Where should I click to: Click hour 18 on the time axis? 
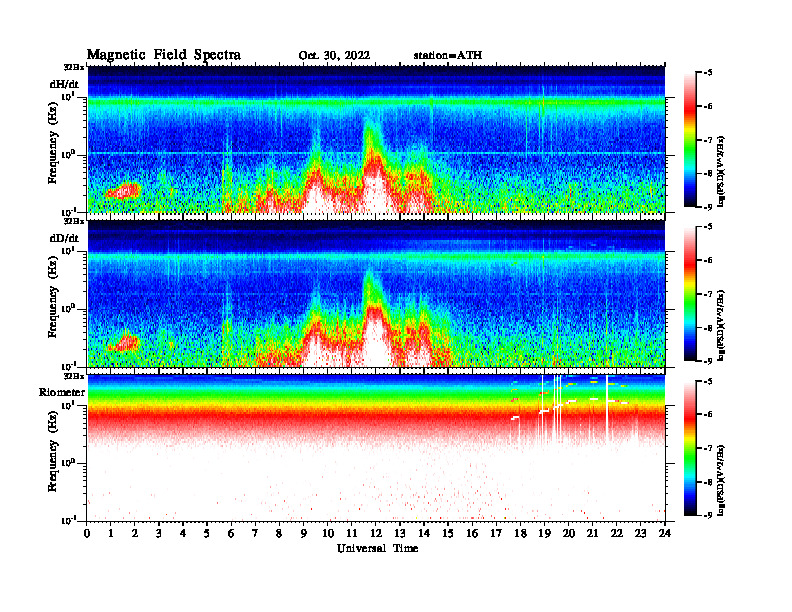tap(520, 534)
